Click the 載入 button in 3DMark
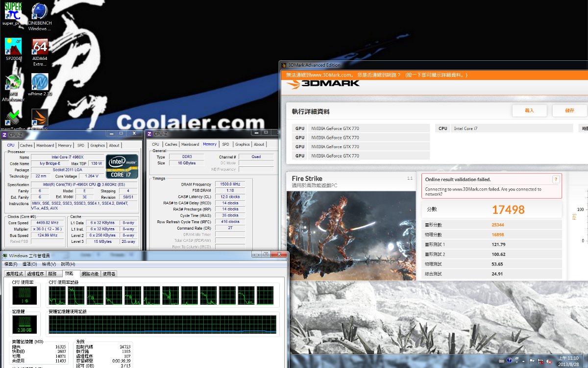 pos(529,111)
